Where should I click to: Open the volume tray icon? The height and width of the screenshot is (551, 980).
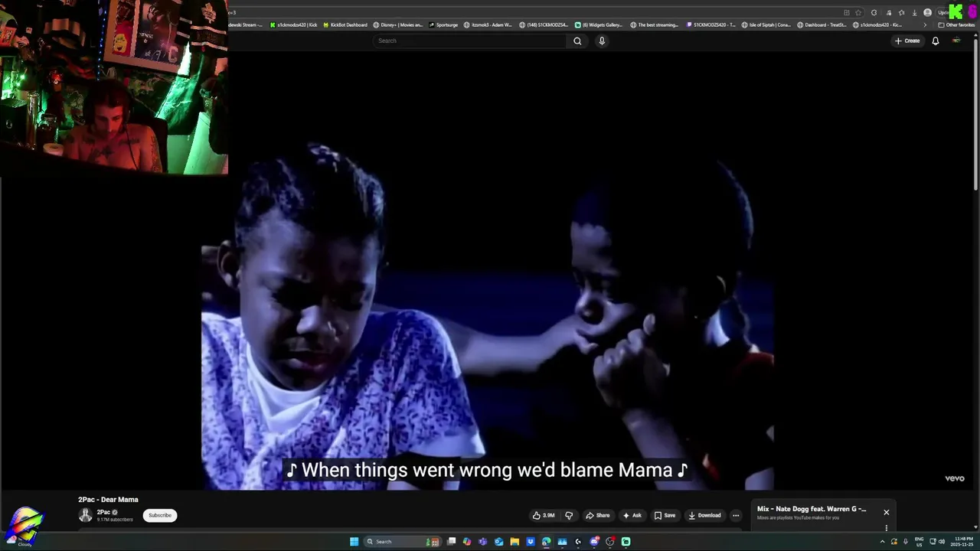point(942,541)
